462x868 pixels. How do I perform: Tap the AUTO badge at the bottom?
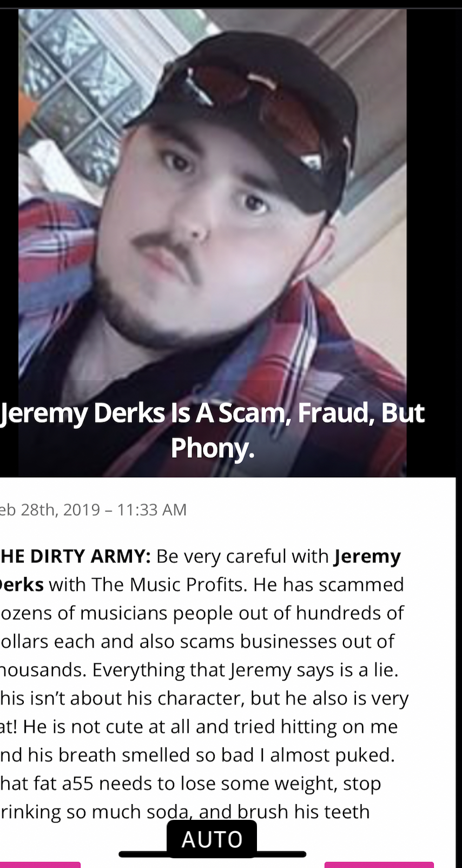(x=212, y=839)
